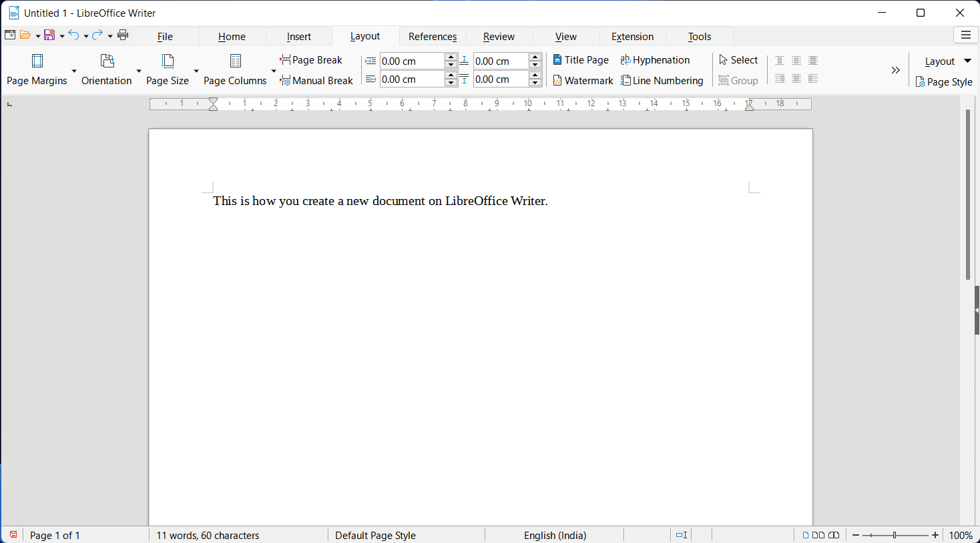980x543 pixels.
Task: Click the Open document folder icon
Action: (x=25, y=35)
